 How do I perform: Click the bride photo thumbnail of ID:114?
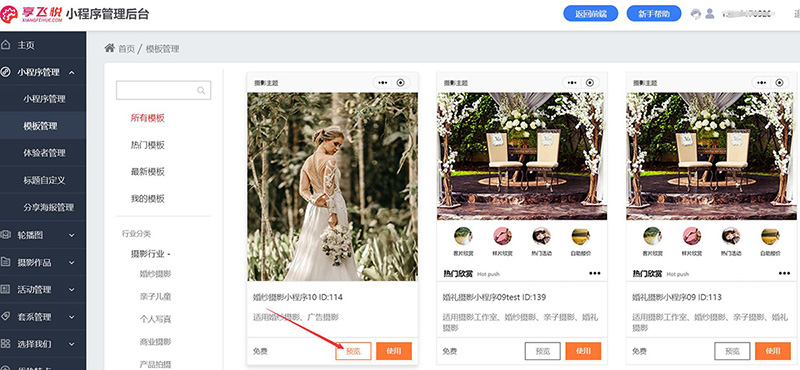pyautogui.click(x=333, y=186)
